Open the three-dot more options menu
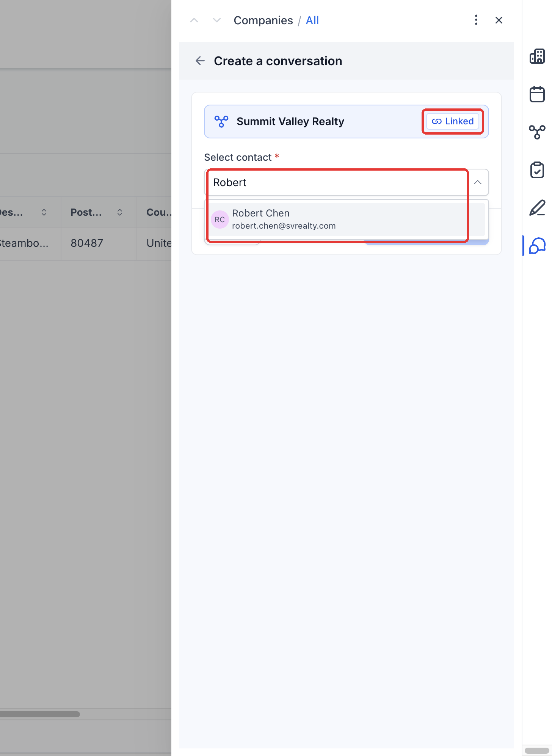Image resolution: width=552 pixels, height=756 pixels. click(476, 20)
